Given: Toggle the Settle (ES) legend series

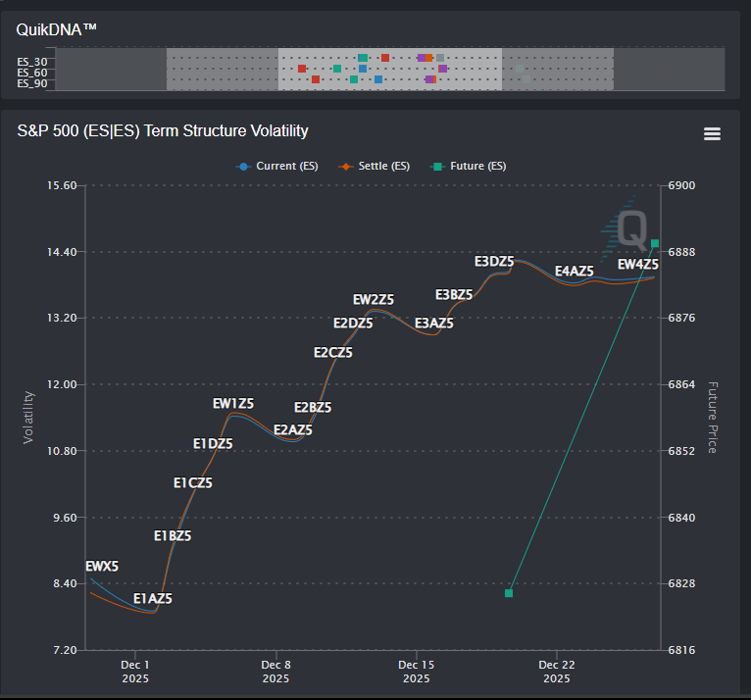Looking at the screenshot, I should (375, 166).
